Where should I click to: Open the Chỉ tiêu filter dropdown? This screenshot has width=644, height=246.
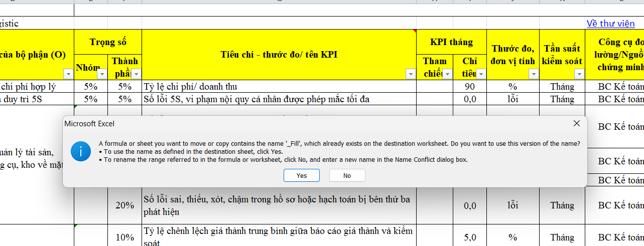(481, 74)
